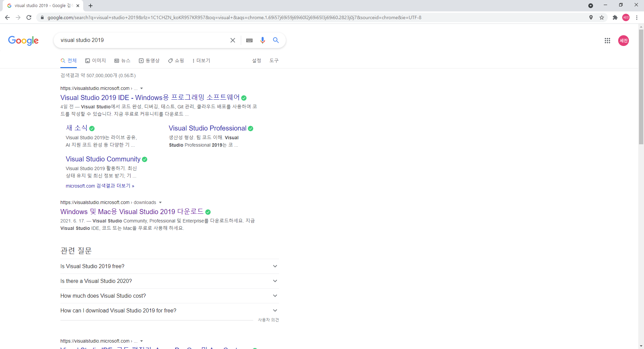The height and width of the screenshot is (349, 644).
Task: Open a new browser tab
Action: pos(91,6)
